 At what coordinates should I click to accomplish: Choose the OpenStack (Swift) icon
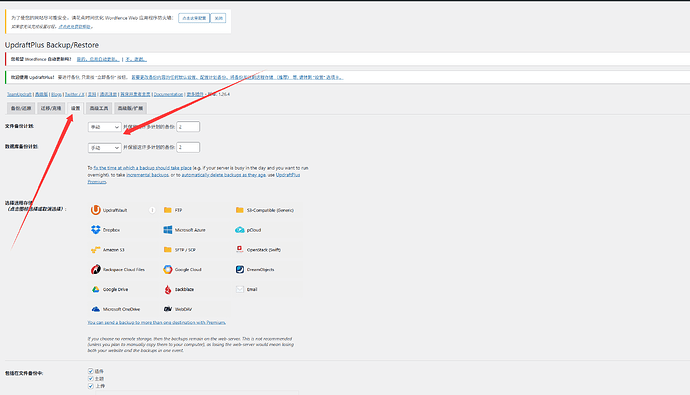[x=239, y=249]
